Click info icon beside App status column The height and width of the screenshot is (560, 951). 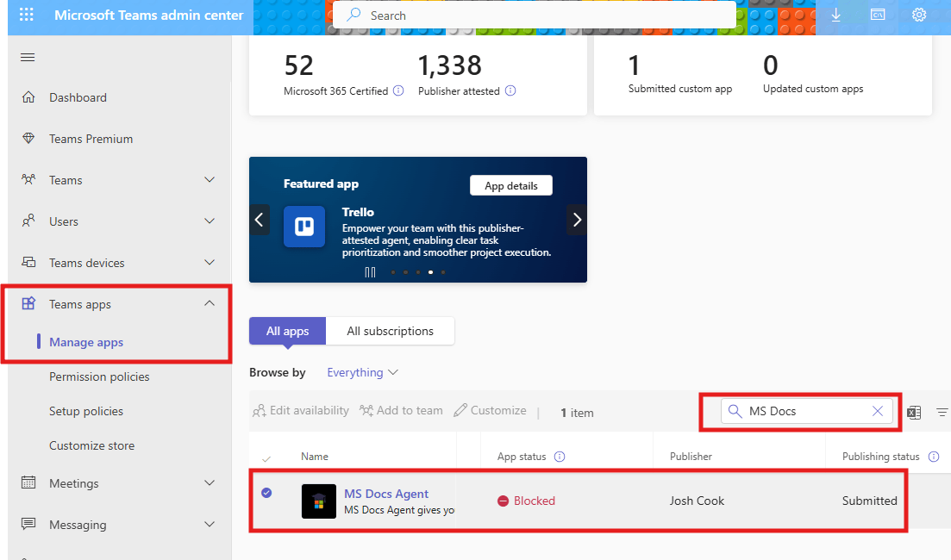point(560,457)
